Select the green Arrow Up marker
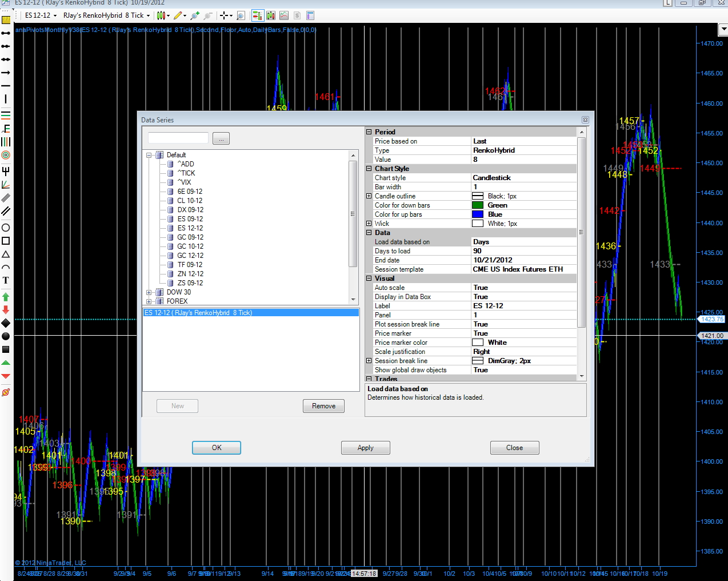The height and width of the screenshot is (581, 728). click(6, 297)
